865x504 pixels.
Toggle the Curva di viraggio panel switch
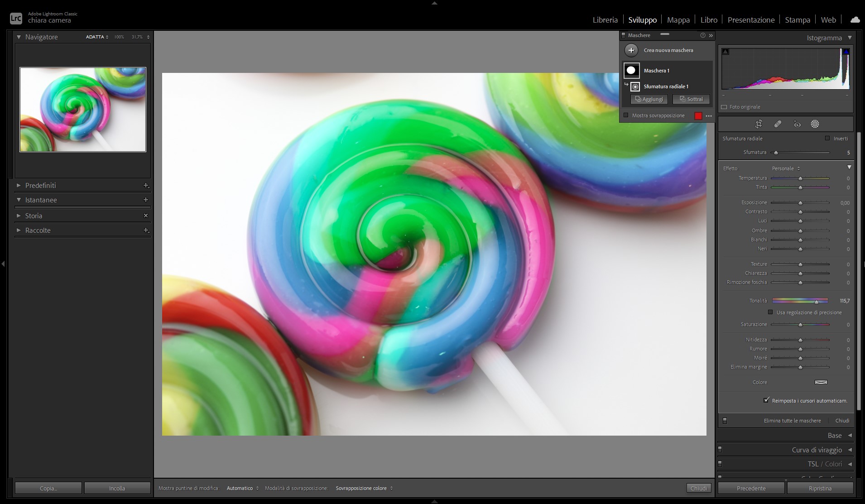click(720, 450)
